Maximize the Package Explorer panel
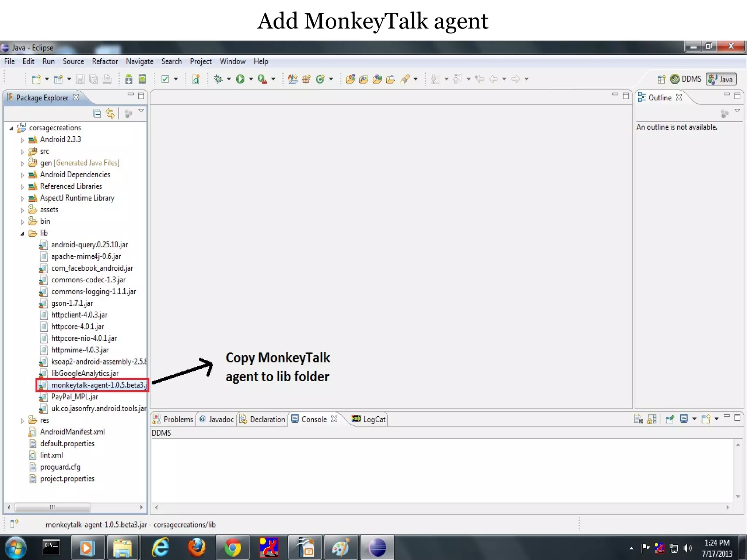 click(141, 96)
